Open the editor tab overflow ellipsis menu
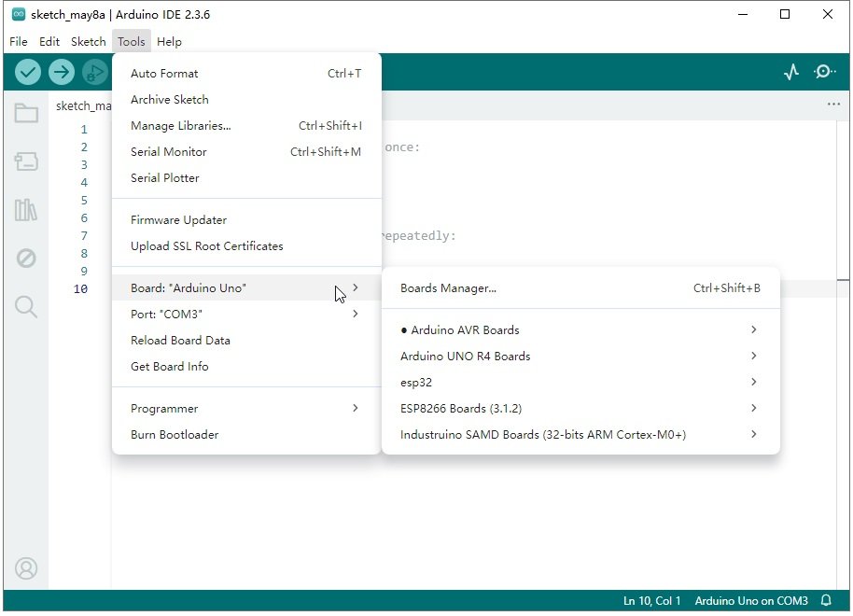Viewport: 853px width, 616px height. (833, 104)
